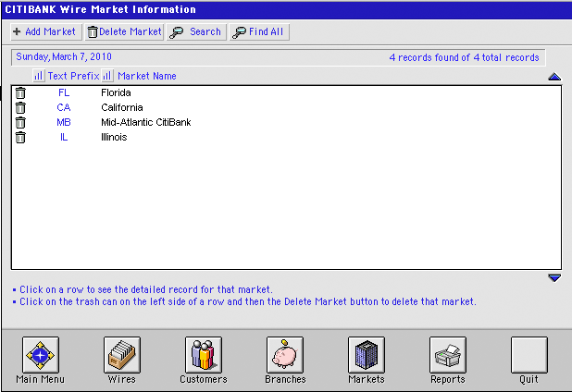Click the scroll up arrow
The height and width of the screenshot is (392, 572).
pyautogui.click(x=554, y=77)
